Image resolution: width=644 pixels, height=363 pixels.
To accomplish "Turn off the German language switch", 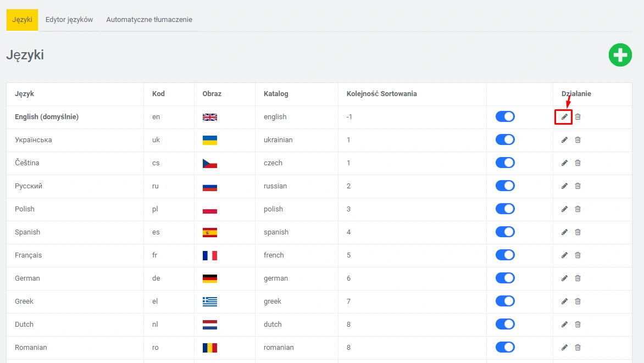I will tap(505, 278).
